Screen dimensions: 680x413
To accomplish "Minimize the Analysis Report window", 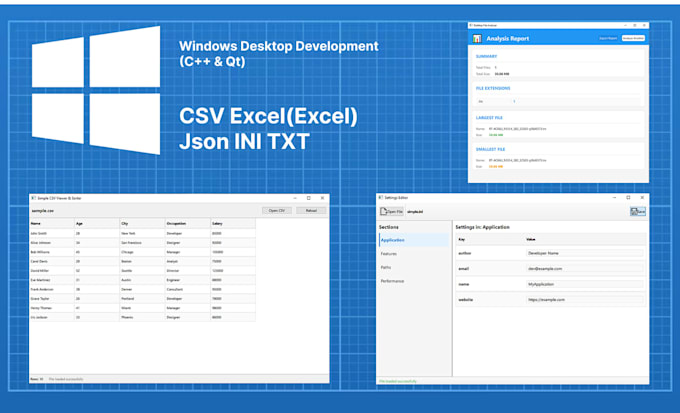I will point(624,26).
